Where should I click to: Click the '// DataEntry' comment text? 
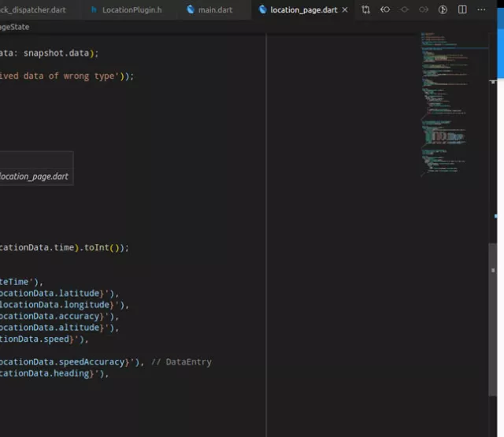click(x=181, y=362)
